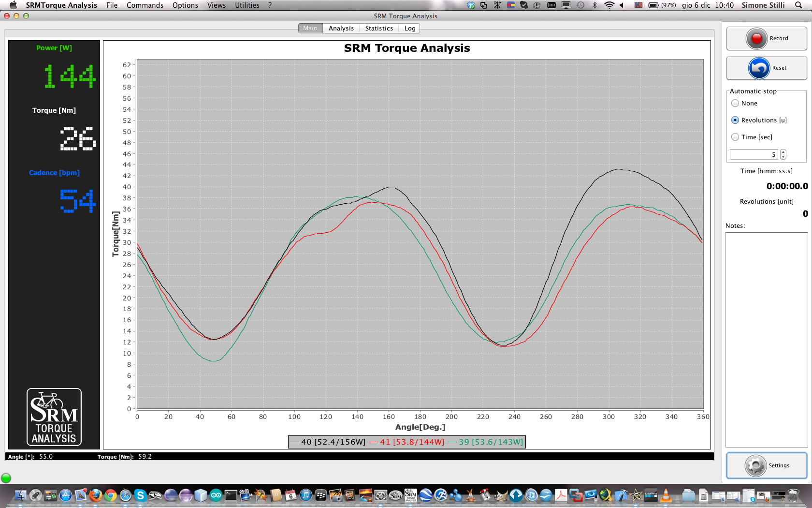
Task: Open the Apple menu
Action: pyautogui.click(x=13, y=5)
